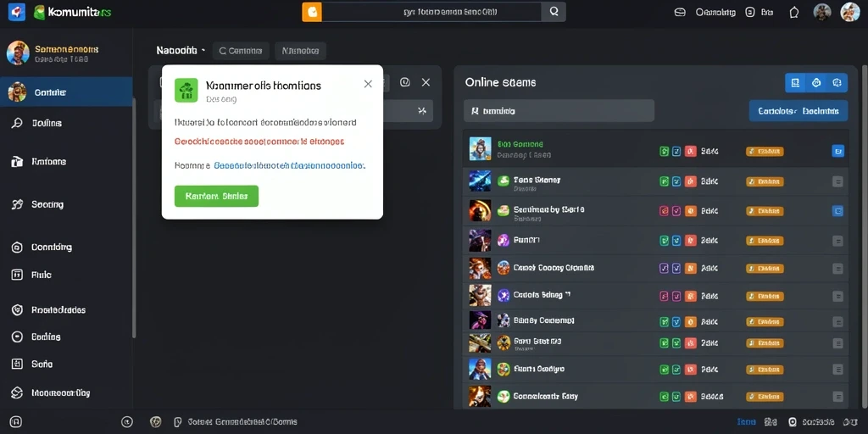Click first blue view icon in Online panel
Image resolution: width=868 pixels, height=434 pixels.
(795, 83)
